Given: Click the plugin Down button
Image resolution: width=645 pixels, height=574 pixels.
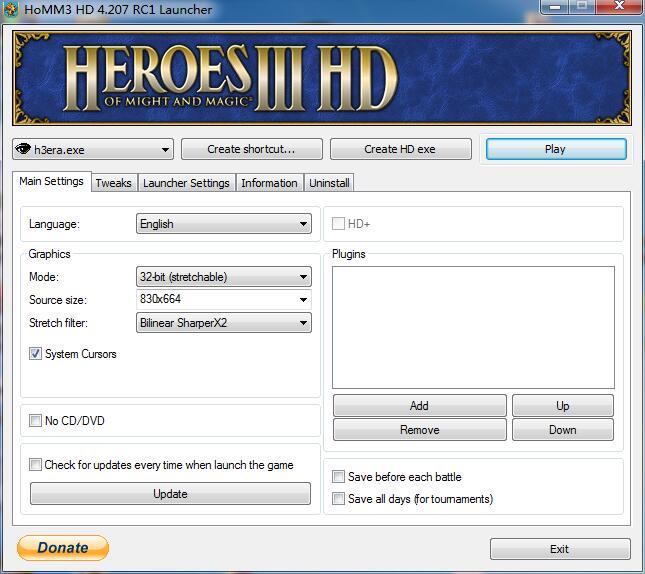Looking at the screenshot, I should click(x=563, y=430).
